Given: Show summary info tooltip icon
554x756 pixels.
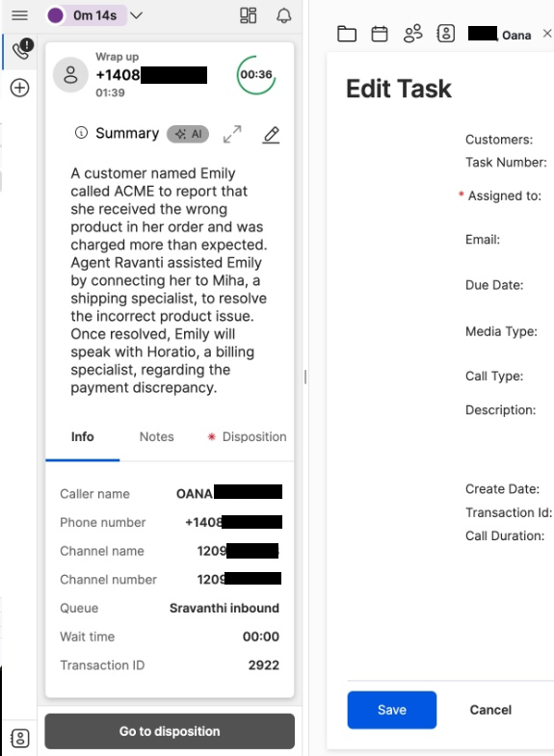Looking at the screenshot, I should click(81, 133).
